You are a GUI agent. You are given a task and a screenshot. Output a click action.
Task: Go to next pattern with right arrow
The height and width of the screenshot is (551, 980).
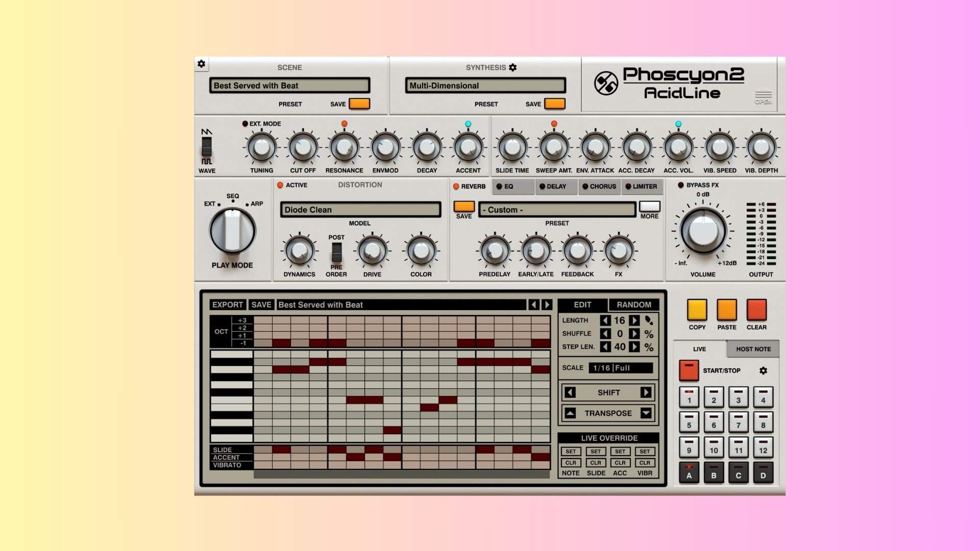coord(547,305)
